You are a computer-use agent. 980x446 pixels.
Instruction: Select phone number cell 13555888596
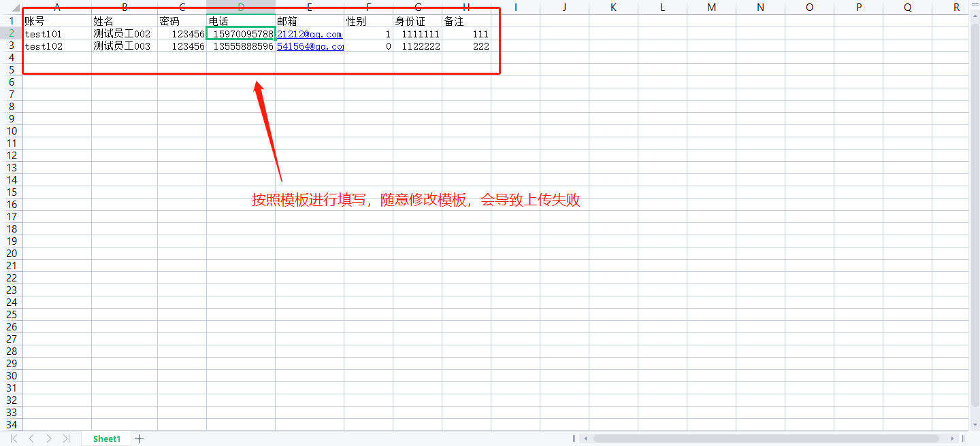coord(241,46)
